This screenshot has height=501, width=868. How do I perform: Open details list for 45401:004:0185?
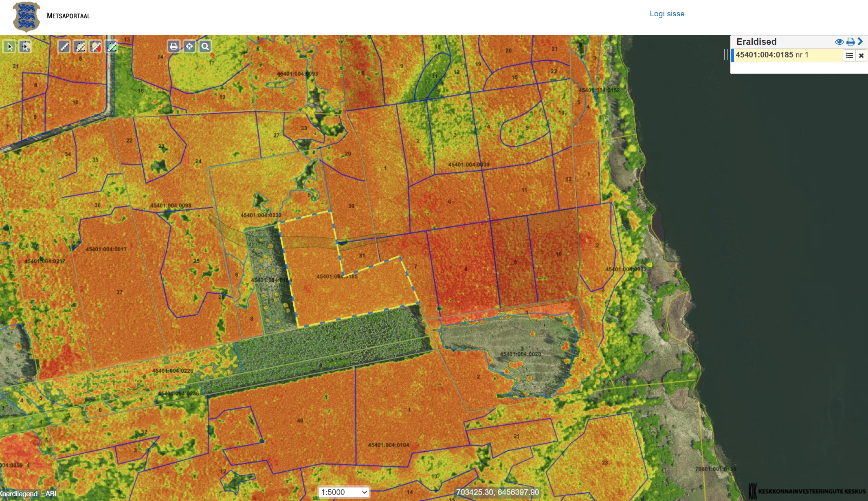point(849,55)
